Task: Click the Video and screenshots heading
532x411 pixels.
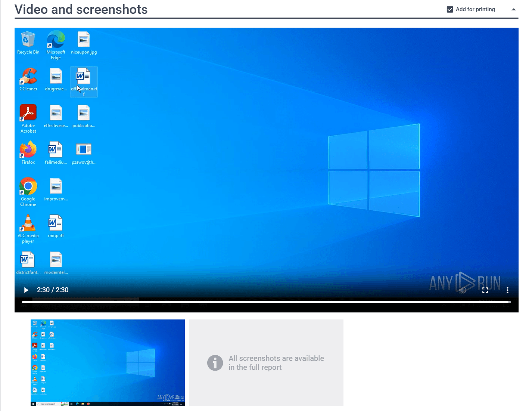Action: point(81,9)
